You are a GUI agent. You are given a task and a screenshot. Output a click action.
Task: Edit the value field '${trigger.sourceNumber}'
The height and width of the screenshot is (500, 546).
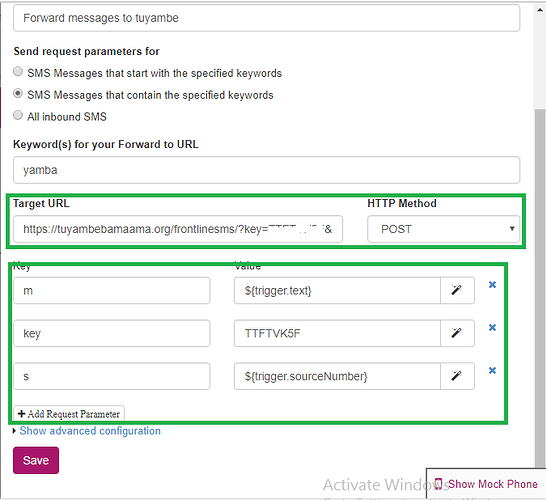pyautogui.click(x=337, y=376)
